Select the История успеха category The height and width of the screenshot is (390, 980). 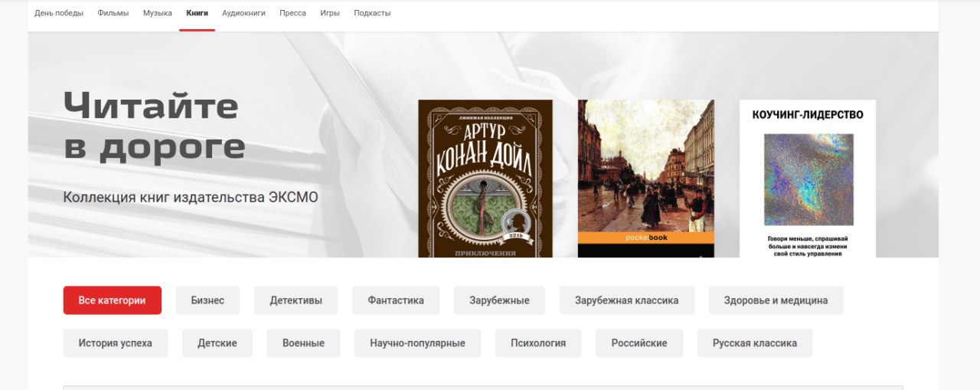(x=116, y=343)
